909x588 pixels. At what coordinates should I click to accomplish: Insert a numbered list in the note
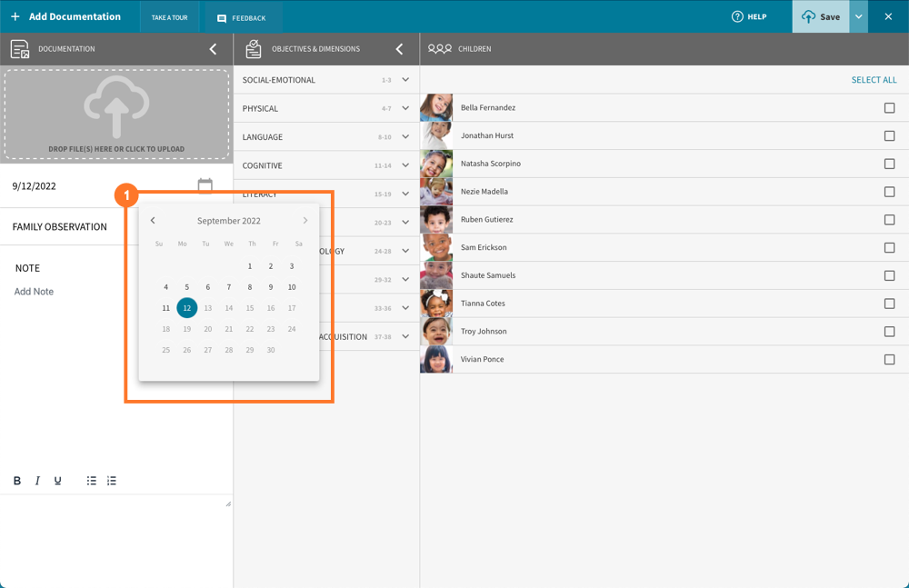pos(111,481)
